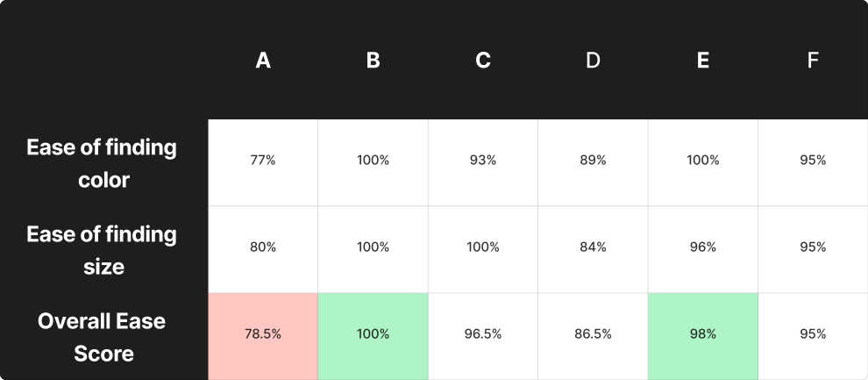The width and height of the screenshot is (868, 380).
Task: Click the red 78.5% score cell
Action: coord(263,334)
